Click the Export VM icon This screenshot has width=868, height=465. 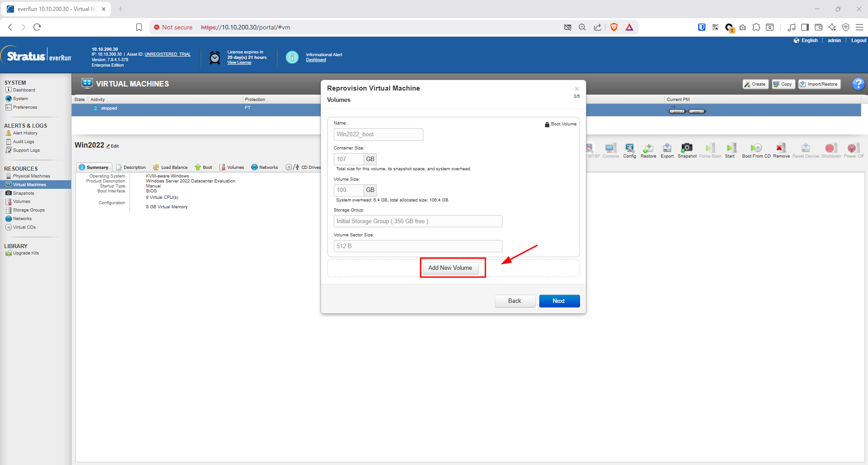667,148
